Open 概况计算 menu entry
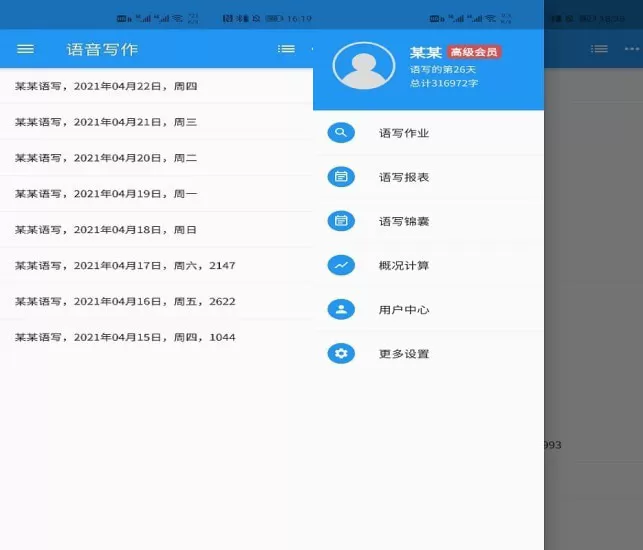This screenshot has width=643, height=550. pos(429,265)
